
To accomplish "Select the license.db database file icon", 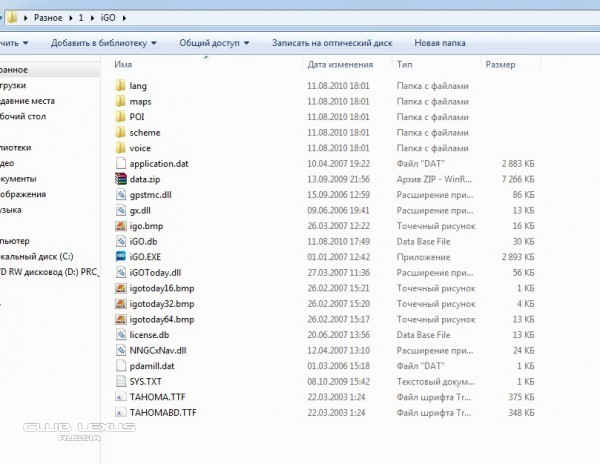I will pyautogui.click(x=121, y=335).
